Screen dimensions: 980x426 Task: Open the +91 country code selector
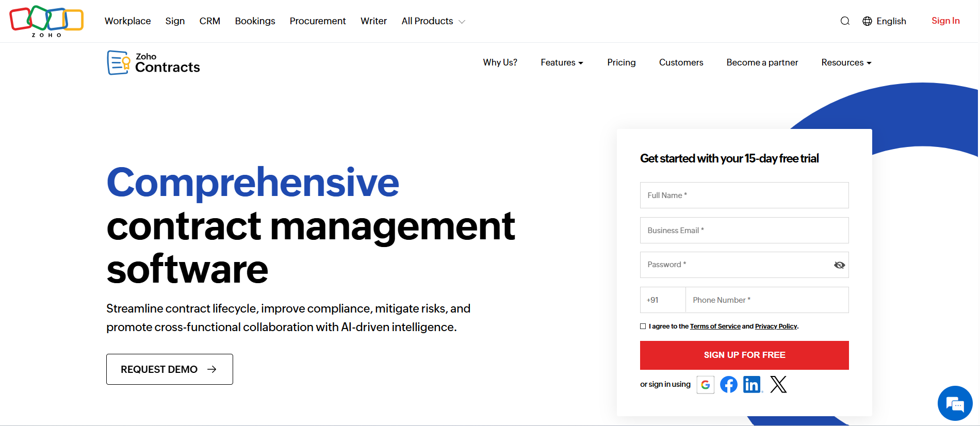tap(663, 300)
